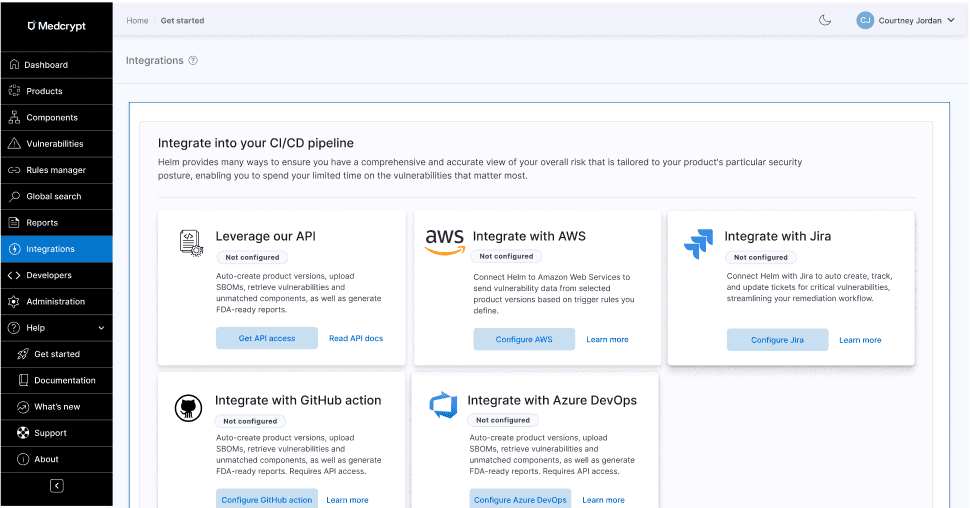Click the Not configured badge under Integrate with Jira
Image resolution: width=970 pixels, height=508 pixels.
tap(760, 257)
